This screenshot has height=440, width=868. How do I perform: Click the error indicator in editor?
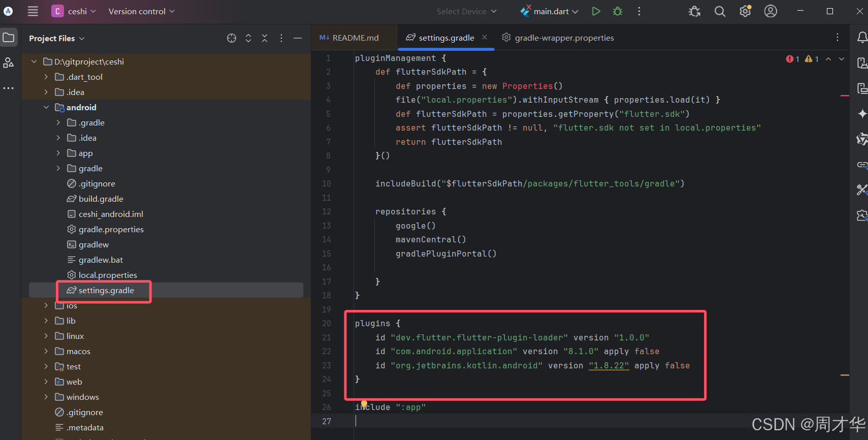(792, 59)
